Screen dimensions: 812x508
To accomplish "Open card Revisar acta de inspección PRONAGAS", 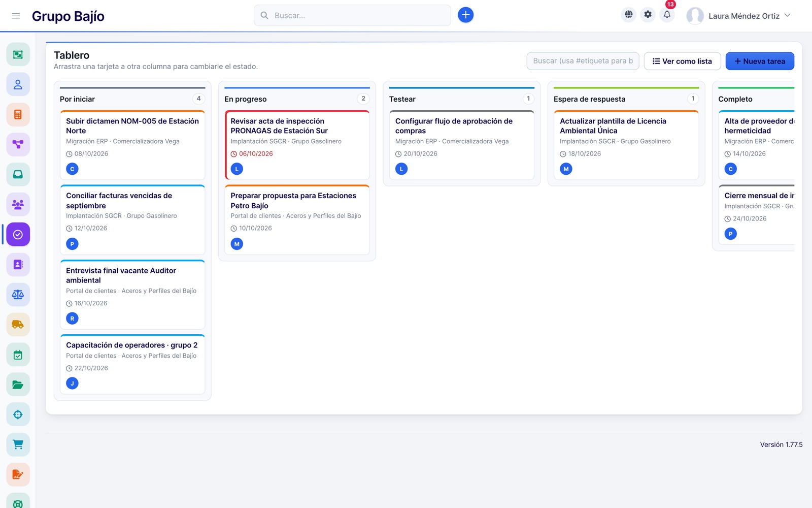I will click(297, 145).
